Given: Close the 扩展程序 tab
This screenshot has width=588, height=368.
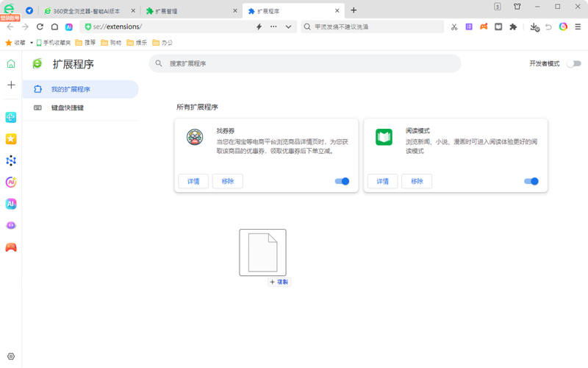Looking at the screenshot, I should click(337, 11).
